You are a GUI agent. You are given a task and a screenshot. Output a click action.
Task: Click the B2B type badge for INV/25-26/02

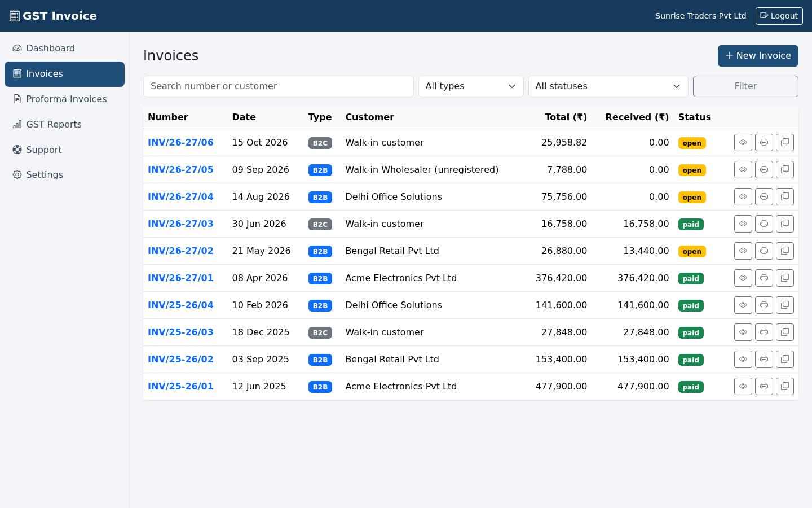pyautogui.click(x=320, y=360)
